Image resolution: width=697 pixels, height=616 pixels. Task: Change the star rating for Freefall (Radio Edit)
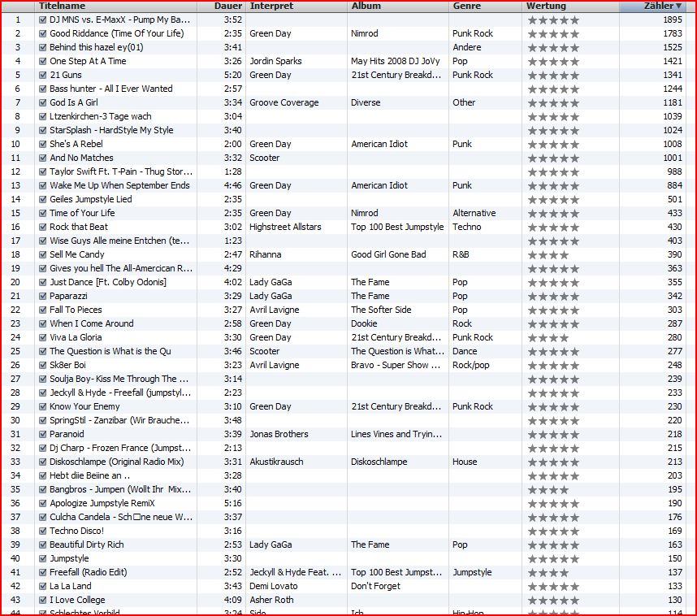tap(548, 572)
